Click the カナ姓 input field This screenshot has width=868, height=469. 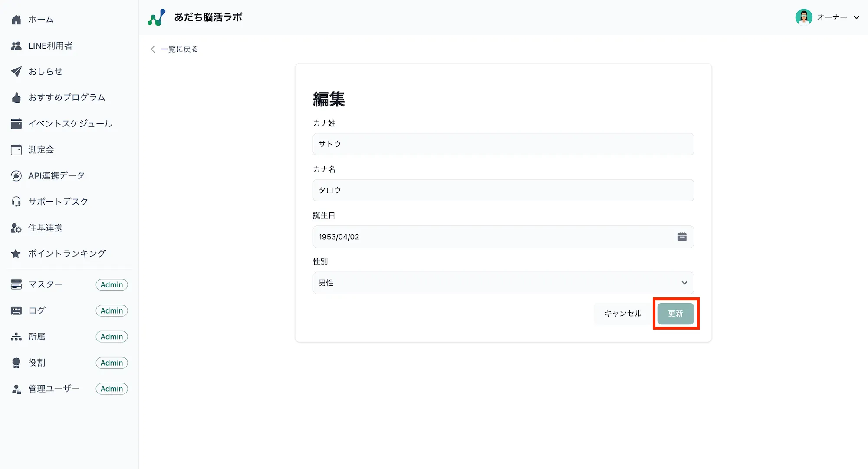[503, 144]
